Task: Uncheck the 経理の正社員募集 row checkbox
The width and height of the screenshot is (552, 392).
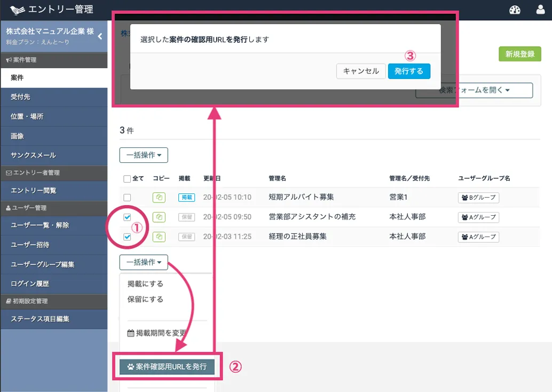Action: [127, 237]
